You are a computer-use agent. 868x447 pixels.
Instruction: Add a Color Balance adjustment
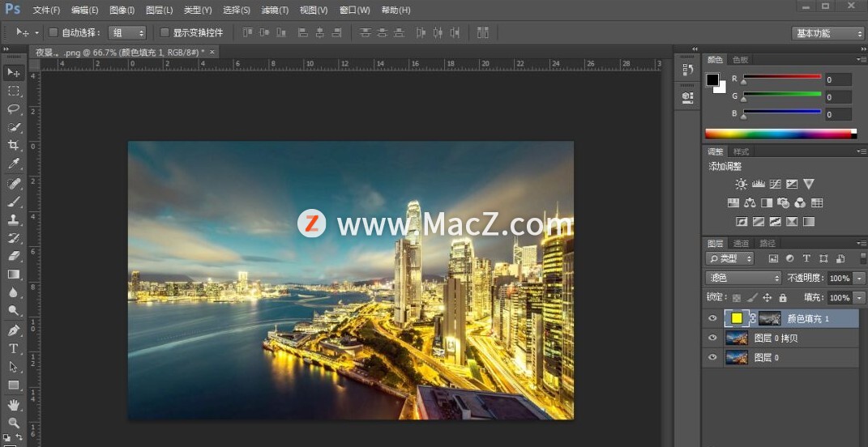coord(750,203)
